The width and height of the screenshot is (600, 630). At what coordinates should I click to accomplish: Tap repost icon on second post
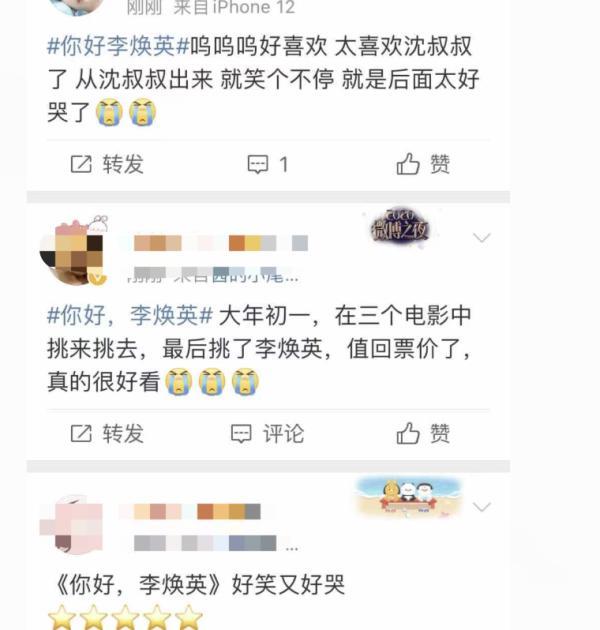point(81,434)
